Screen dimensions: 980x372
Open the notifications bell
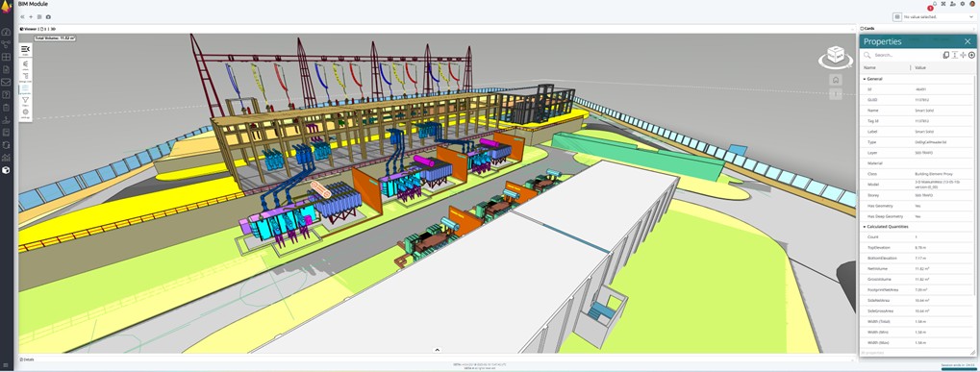(x=935, y=4)
